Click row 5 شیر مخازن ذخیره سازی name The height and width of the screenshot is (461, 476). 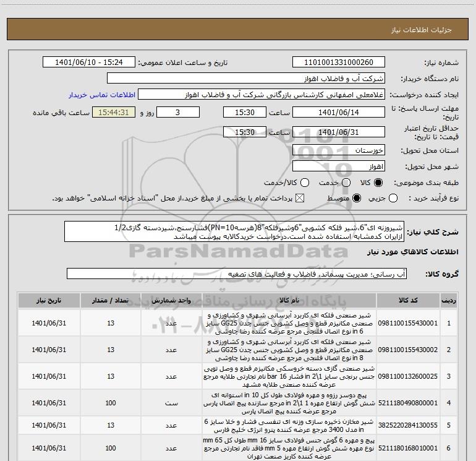coord(289,426)
